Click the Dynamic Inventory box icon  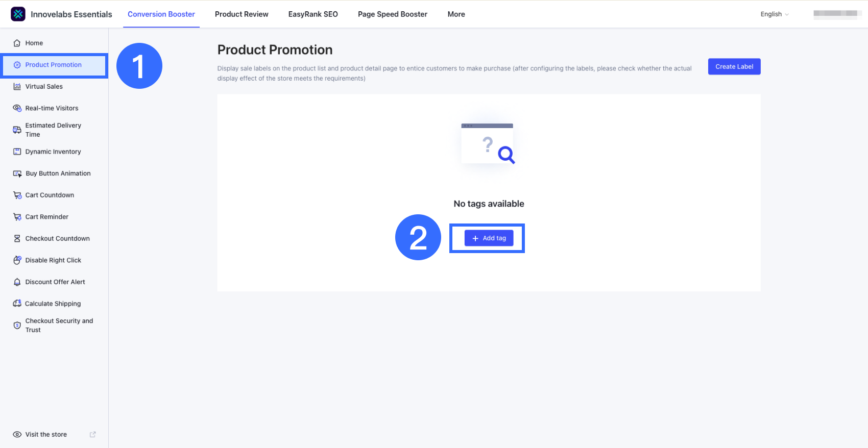click(x=17, y=152)
